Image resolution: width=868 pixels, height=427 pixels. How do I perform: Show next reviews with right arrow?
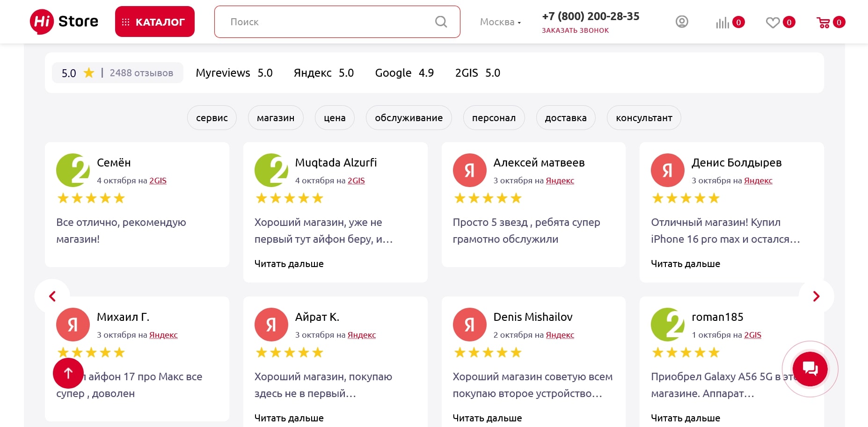pos(816,297)
